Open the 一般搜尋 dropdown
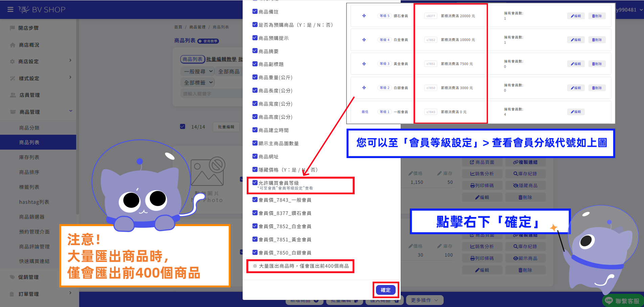This screenshot has height=307, width=644. (197, 71)
